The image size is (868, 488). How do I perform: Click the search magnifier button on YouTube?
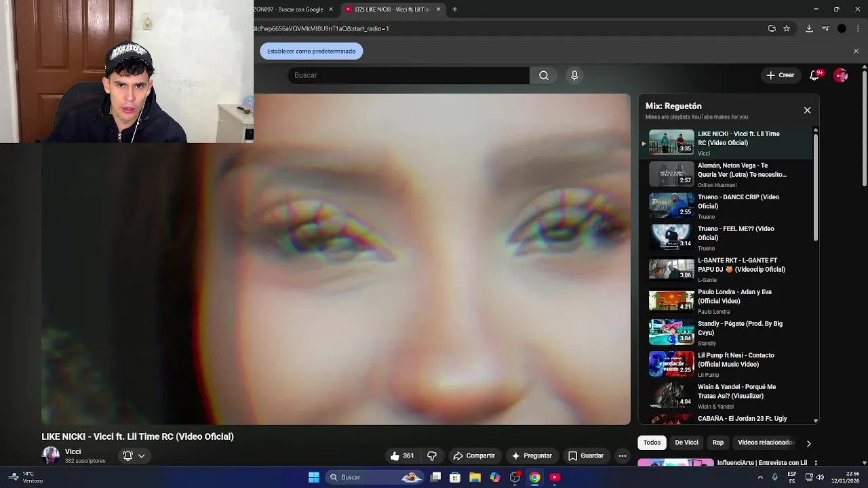[x=544, y=75]
